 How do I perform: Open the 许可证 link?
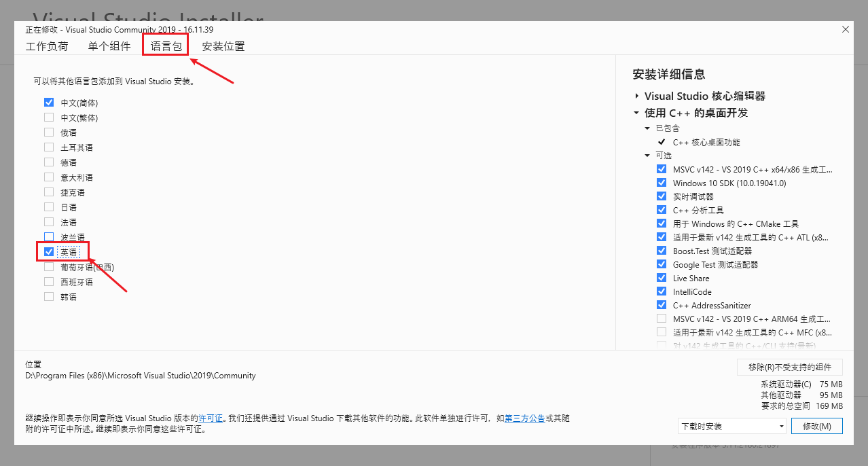click(211, 418)
